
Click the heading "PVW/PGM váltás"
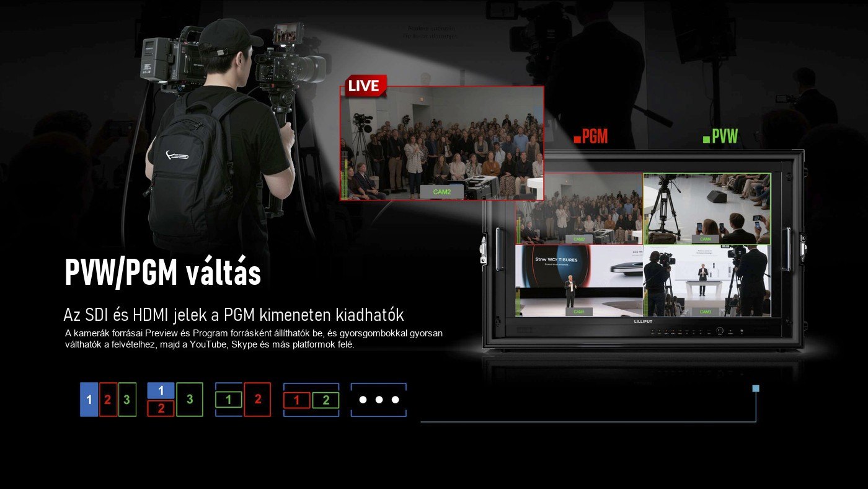pyautogui.click(x=163, y=272)
